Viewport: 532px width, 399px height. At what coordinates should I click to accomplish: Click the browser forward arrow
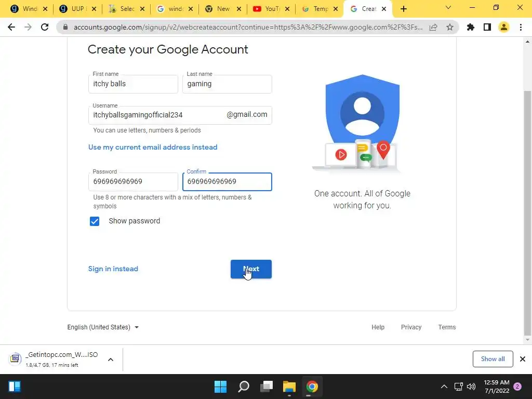[28, 27]
